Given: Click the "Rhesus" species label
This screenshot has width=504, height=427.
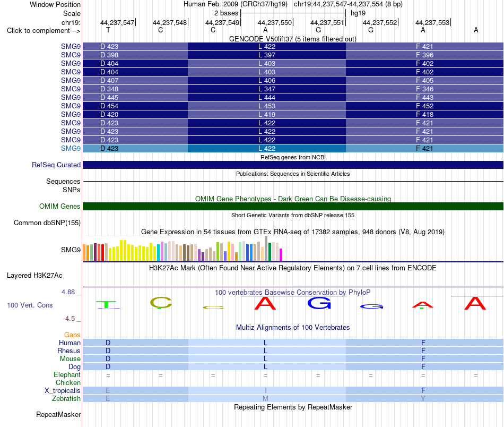Looking at the screenshot, I should (x=69, y=351).
